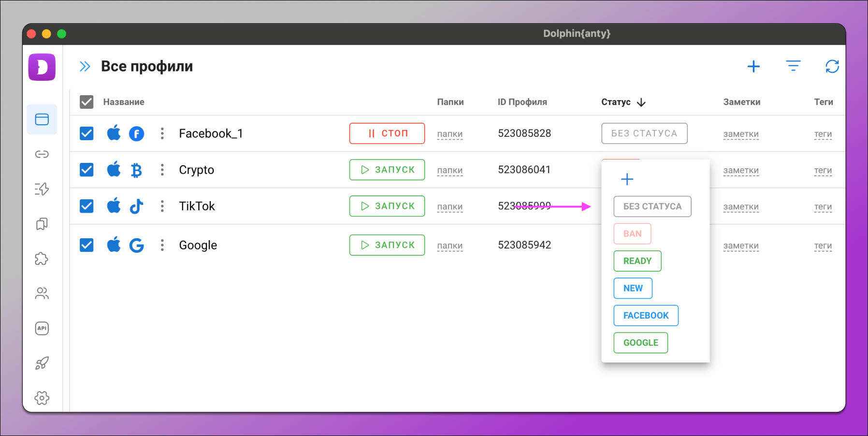Expand the sidebar with double chevron
The height and width of the screenshot is (436, 868).
85,67
